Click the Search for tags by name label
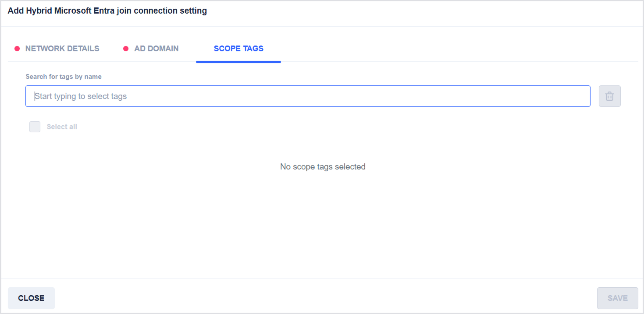 pyautogui.click(x=64, y=77)
